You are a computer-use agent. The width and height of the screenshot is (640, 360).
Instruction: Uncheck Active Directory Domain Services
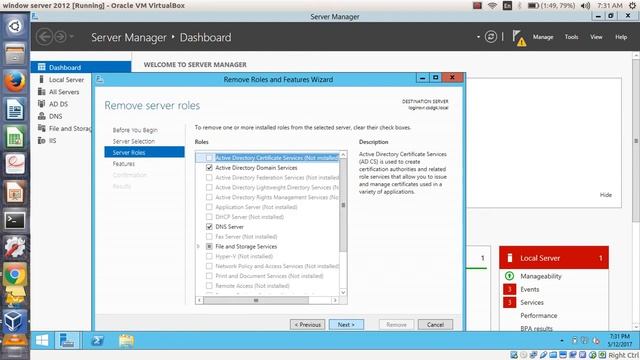(x=209, y=167)
